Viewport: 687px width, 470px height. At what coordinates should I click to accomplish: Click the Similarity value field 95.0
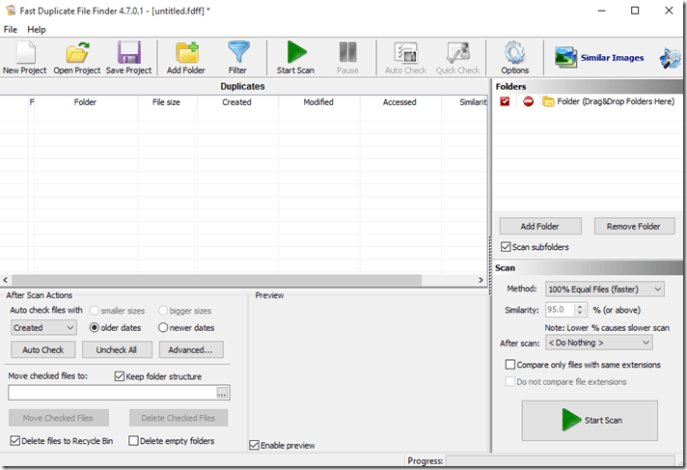coord(560,310)
